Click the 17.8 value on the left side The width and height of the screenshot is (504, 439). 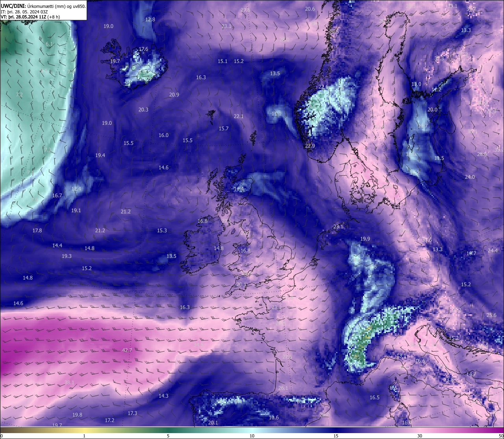point(37,230)
